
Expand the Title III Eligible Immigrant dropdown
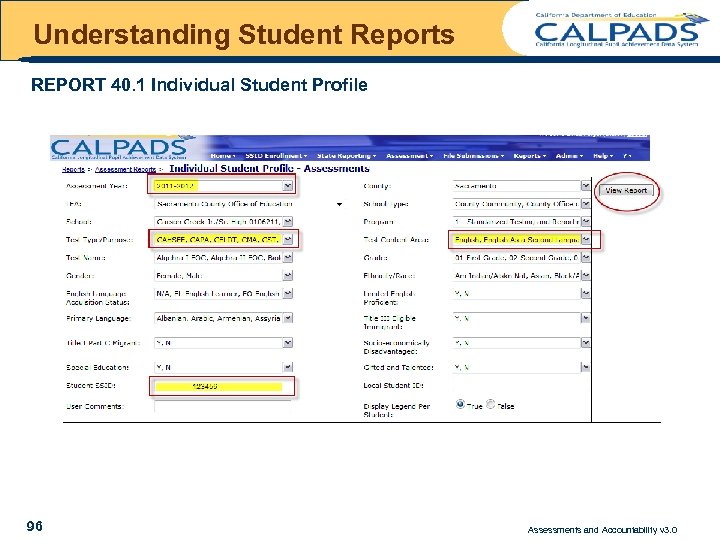click(x=585, y=318)
